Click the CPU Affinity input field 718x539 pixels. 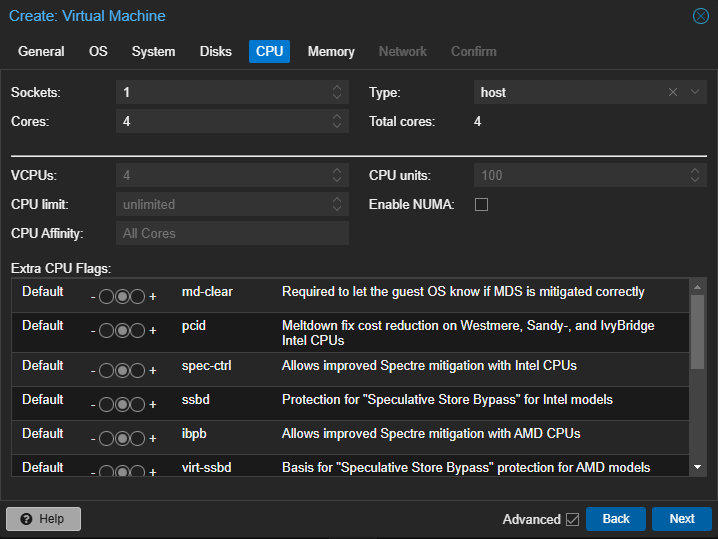[x=232, y=233]
